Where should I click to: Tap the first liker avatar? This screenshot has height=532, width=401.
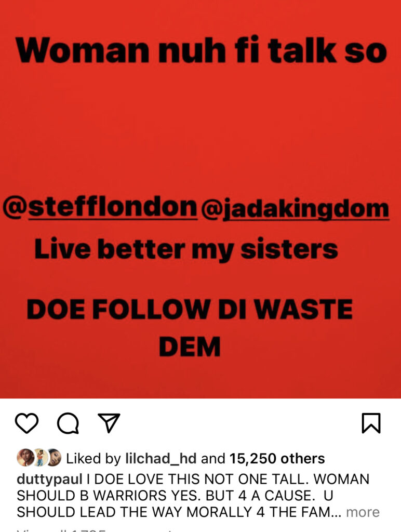pyautogui.click(x=25, y=457)
